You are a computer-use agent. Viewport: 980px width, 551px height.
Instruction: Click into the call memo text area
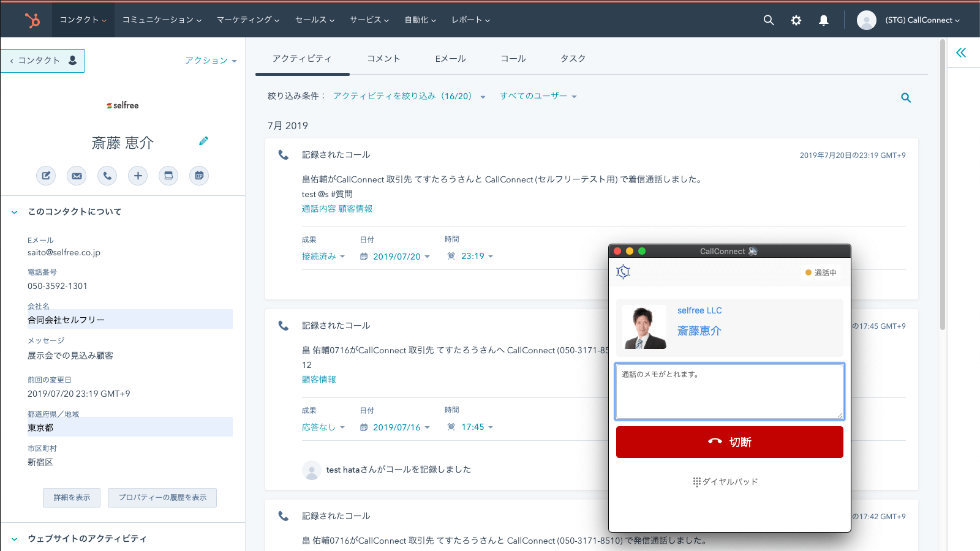coord(729,392)
